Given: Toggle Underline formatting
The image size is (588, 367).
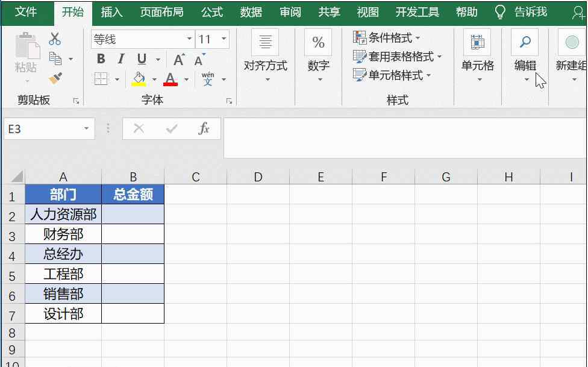Looking at the screenshot, I should 142,59.
